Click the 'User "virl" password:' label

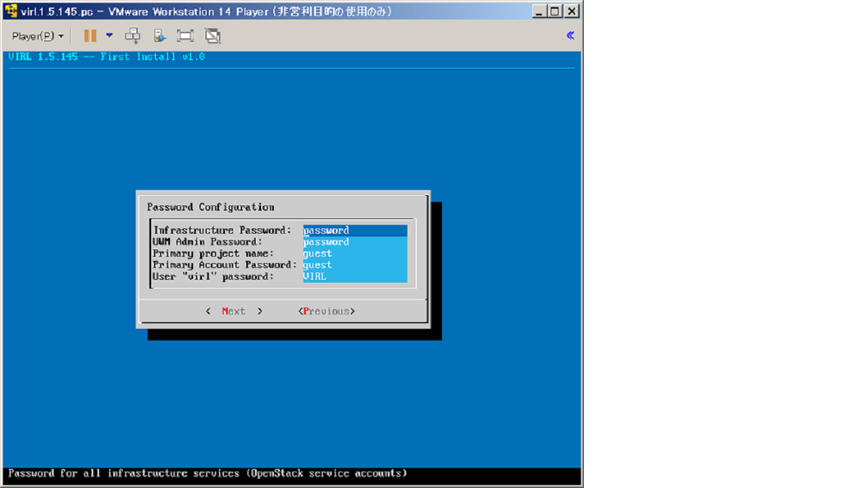[214, 277]
